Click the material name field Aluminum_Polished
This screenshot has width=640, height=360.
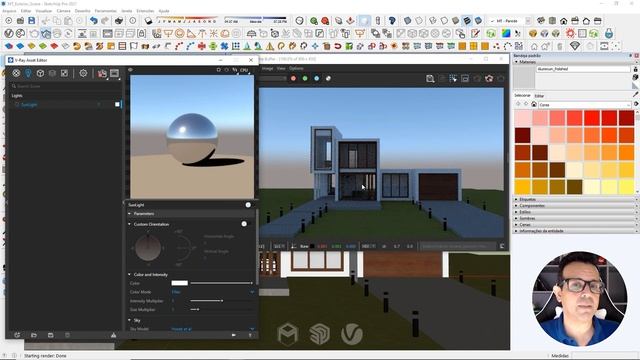[583, 69]
